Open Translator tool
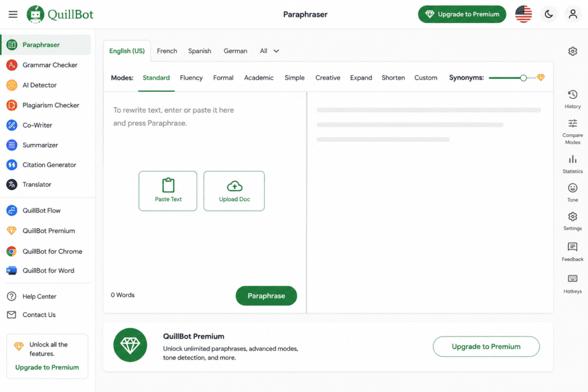The image size is (588, 392). coord(45,184)
